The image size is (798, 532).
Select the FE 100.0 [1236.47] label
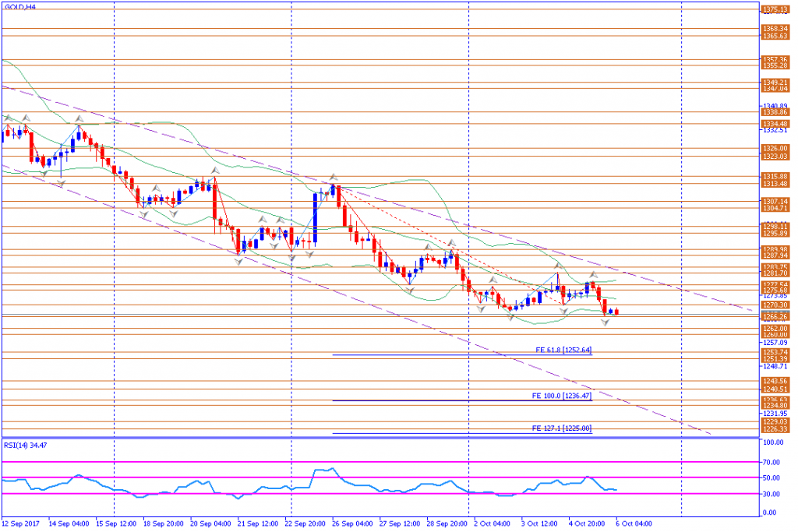[x=562, y=396]
